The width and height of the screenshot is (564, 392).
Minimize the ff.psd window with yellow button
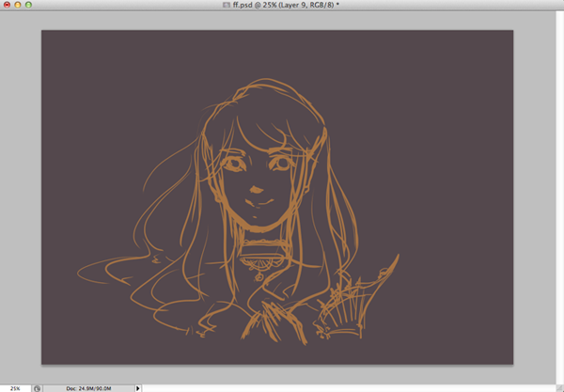click(x=18, y=5)
